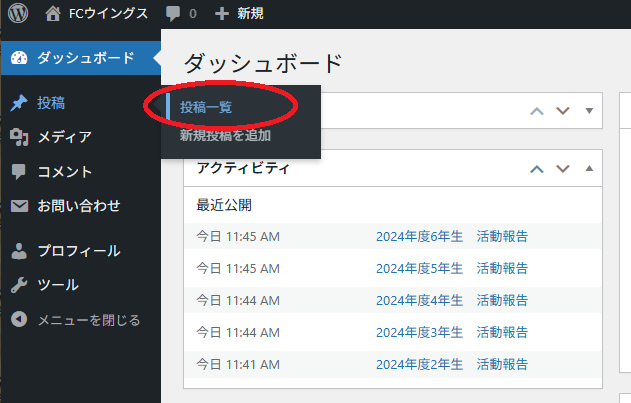Open the ツール sidebar menu

[x=57, y=285]
